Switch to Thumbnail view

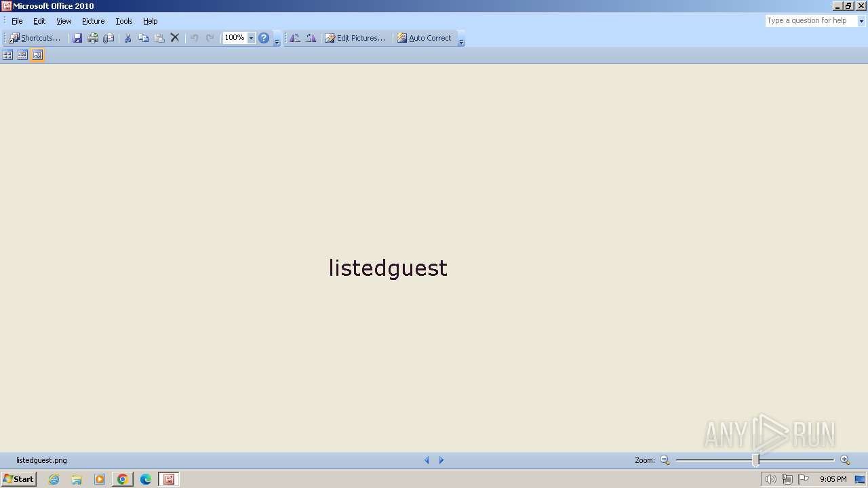[x=7, y=55]
